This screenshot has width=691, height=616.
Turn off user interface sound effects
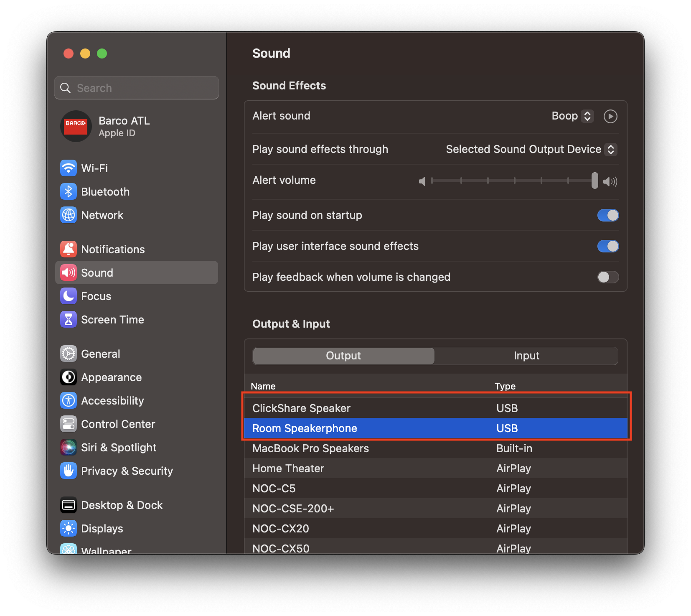pyautogui.click(x=608, y=246)
